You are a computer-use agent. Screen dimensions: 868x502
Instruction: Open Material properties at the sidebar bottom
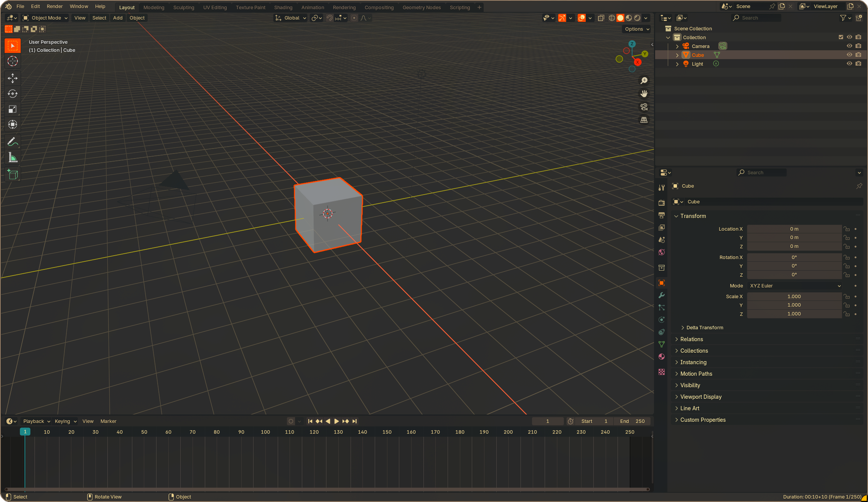662,357
